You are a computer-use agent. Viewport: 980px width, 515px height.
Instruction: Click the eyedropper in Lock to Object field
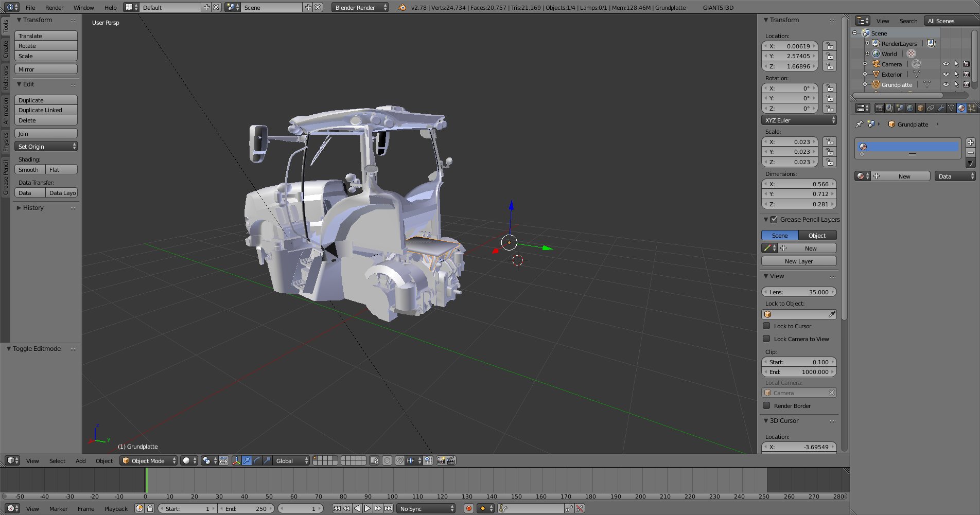point(832,314)
